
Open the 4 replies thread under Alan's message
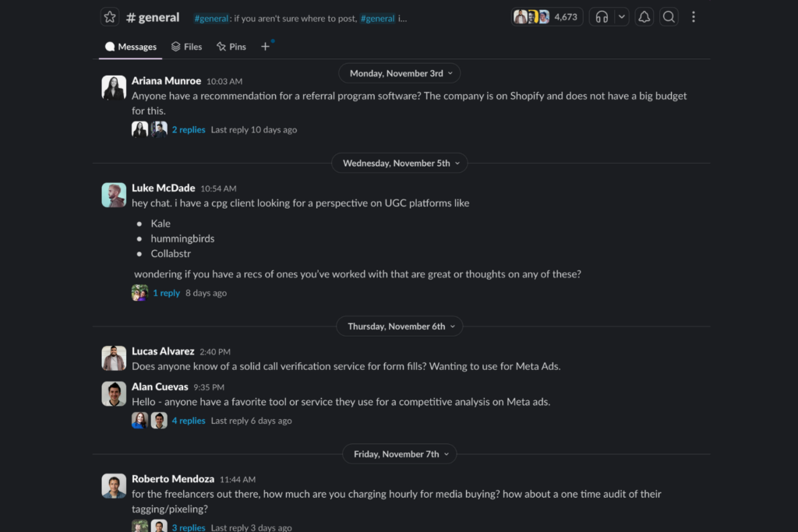click(189, 420)
